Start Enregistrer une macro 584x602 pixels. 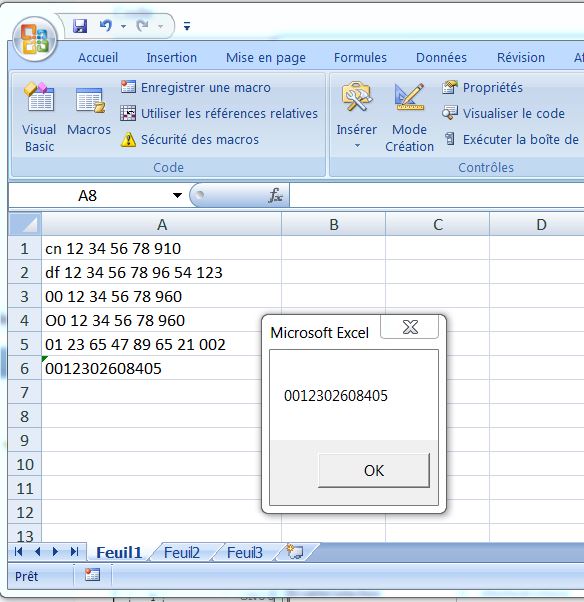pos(196,87)
